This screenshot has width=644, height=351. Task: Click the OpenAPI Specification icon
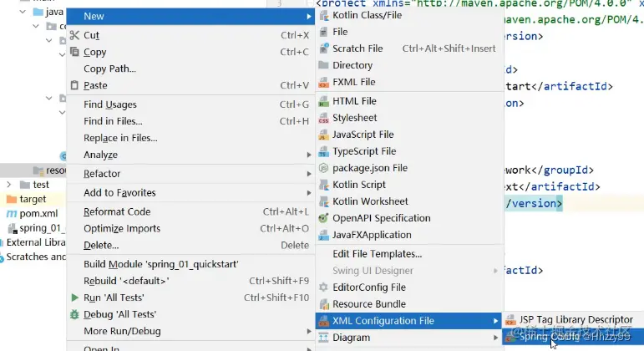323,218
